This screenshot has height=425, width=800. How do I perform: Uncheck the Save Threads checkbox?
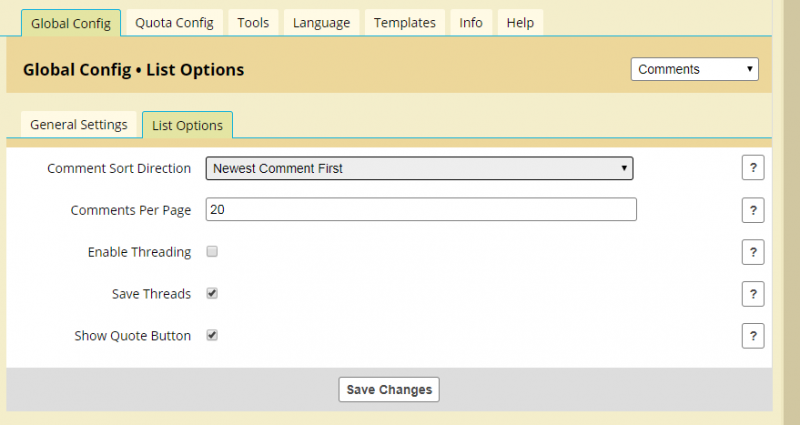click(x=212, y=294)
